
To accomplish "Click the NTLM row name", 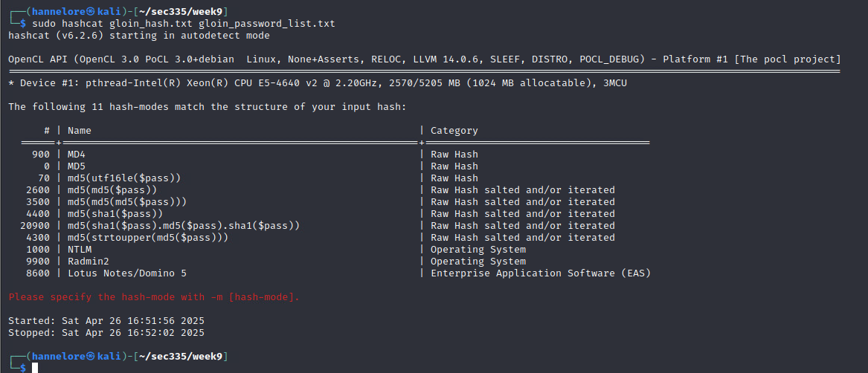I will [x=80, y=250].
